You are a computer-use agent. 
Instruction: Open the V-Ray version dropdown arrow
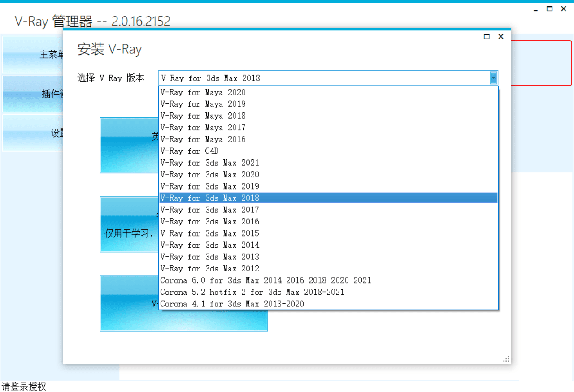(493, 78)
